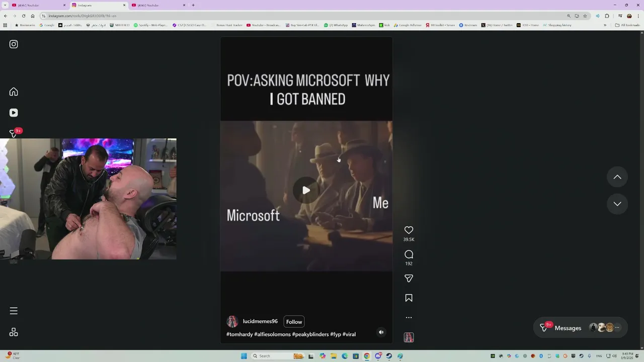644x362 pixels.
Task: Open Steam from the taskbar
Action: [389, 356]
